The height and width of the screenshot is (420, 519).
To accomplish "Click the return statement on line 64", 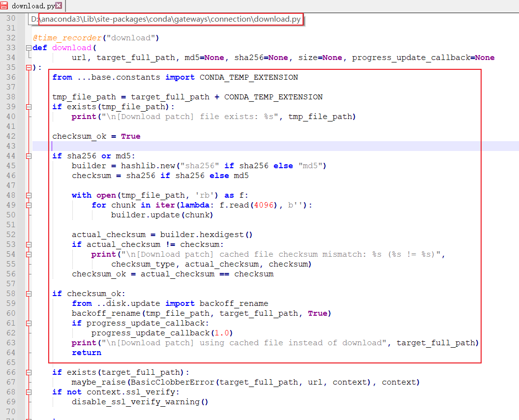I will pos(86,353).
